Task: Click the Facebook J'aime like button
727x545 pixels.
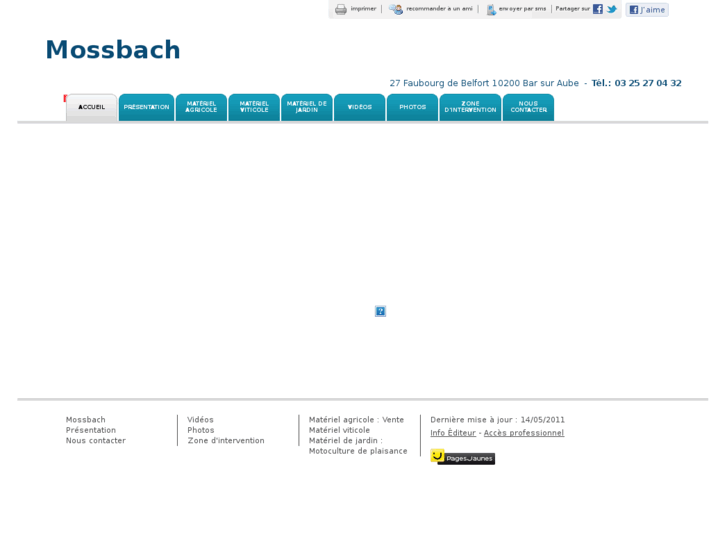Action: tap(647, 10)
